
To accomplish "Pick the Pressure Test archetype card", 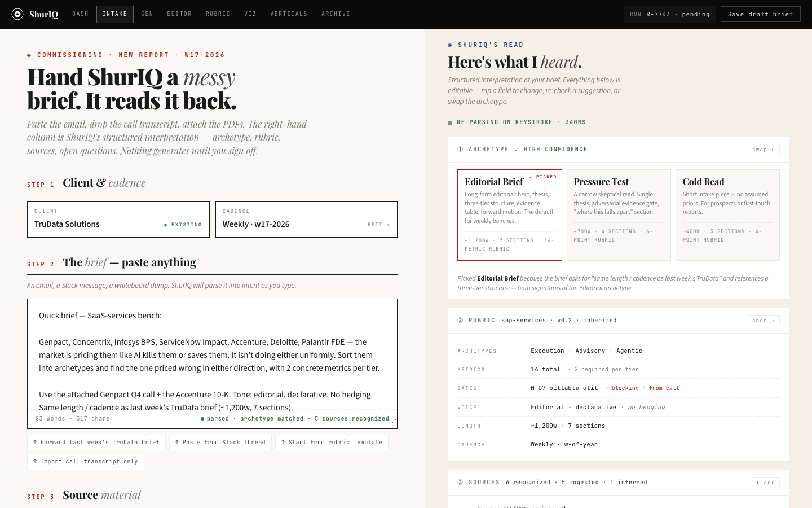I will 618,215.
